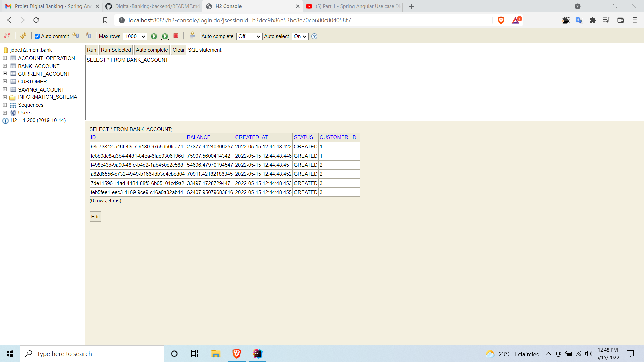Image resolution: width=644 pixels, height=362 pixels.
Task: Expand the CUSTOMER table node
Action: pyautogui.click(x=5, y=81)
